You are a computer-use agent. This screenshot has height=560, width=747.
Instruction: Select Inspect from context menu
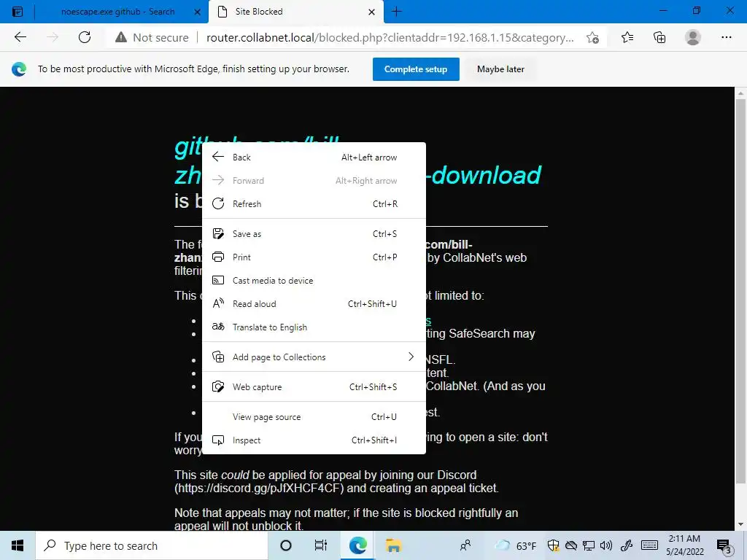point(314,440)
